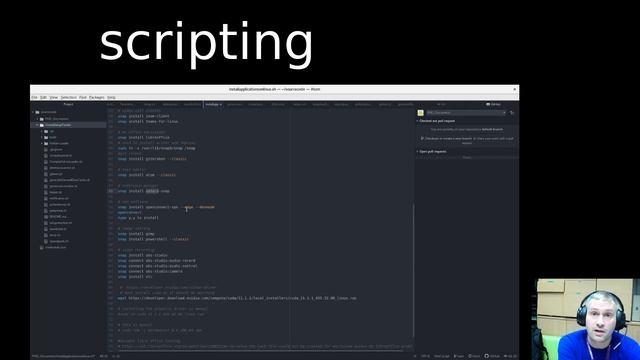Select the highlighted folder in the Project tree
The width and height of the screenshot is (640, 360).
coord(69,125)
